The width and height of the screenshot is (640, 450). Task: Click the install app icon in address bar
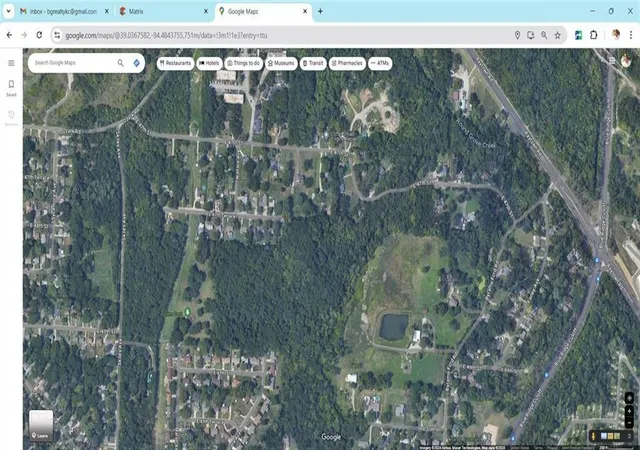531,36
